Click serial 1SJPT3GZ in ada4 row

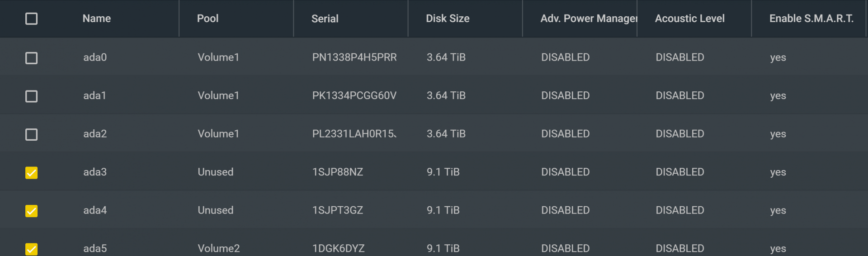tap(337, 210)
